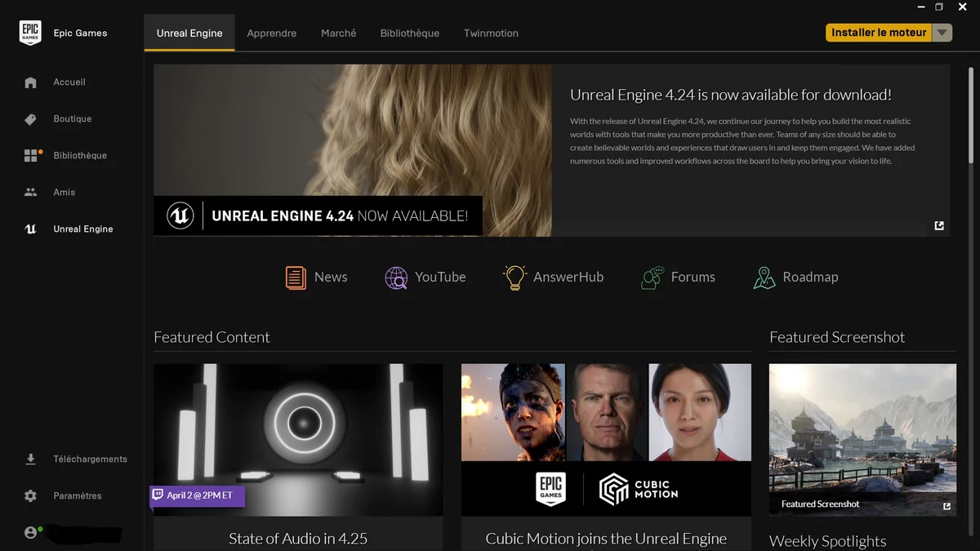Click the Featured Screenshot caption on image
The image size is (980, 551).
pyautogui.click(x=820, y=504)
